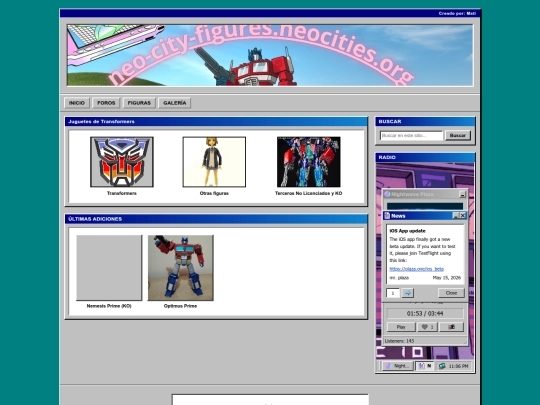Open the plaza.one iOS beta link
The height and width of the screenshot is (405, 540).
(x=416, y=269)
